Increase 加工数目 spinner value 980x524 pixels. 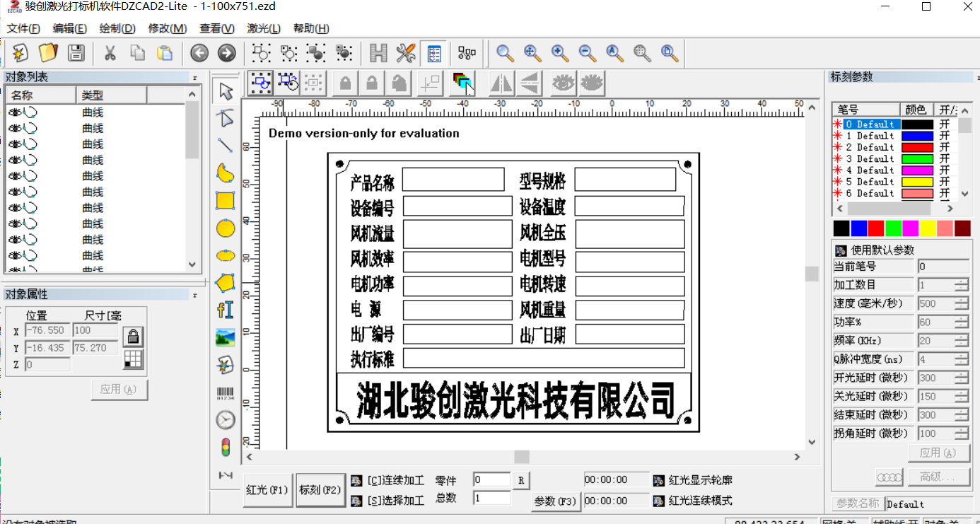[x=961, y=281]
